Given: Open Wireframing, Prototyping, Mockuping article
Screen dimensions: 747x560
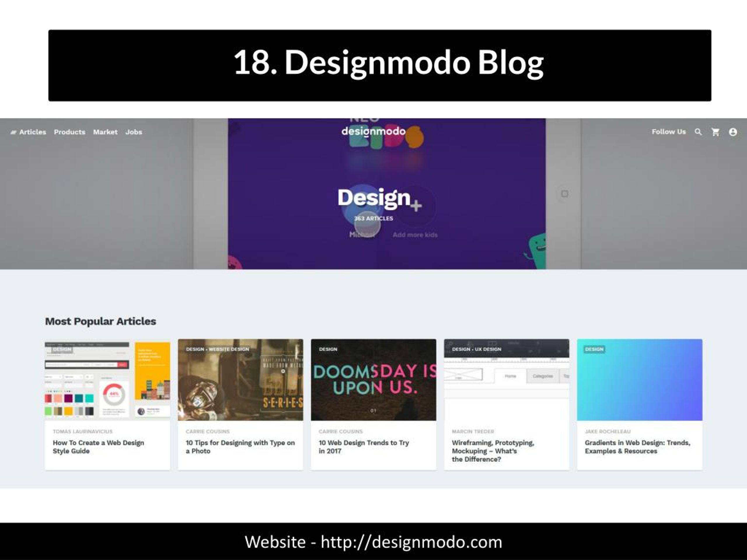Looking at the screenshot, I should 493,451.
